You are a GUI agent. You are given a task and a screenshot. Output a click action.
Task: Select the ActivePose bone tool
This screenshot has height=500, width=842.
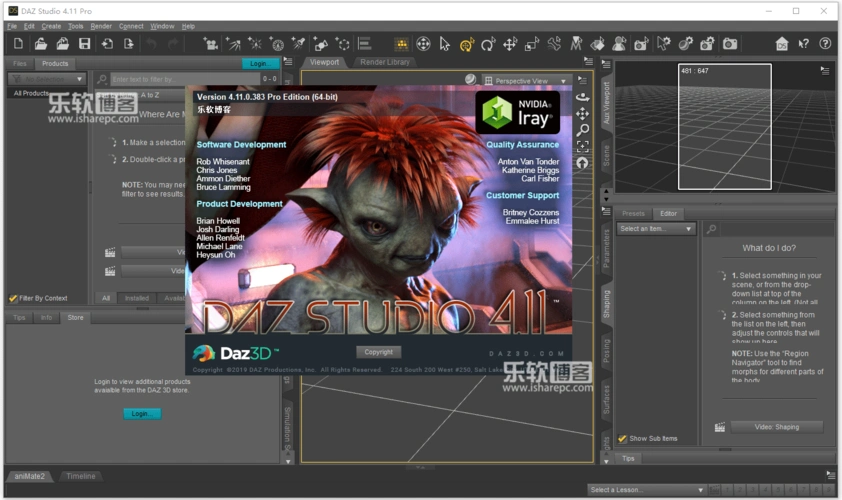tap(554, 44)
